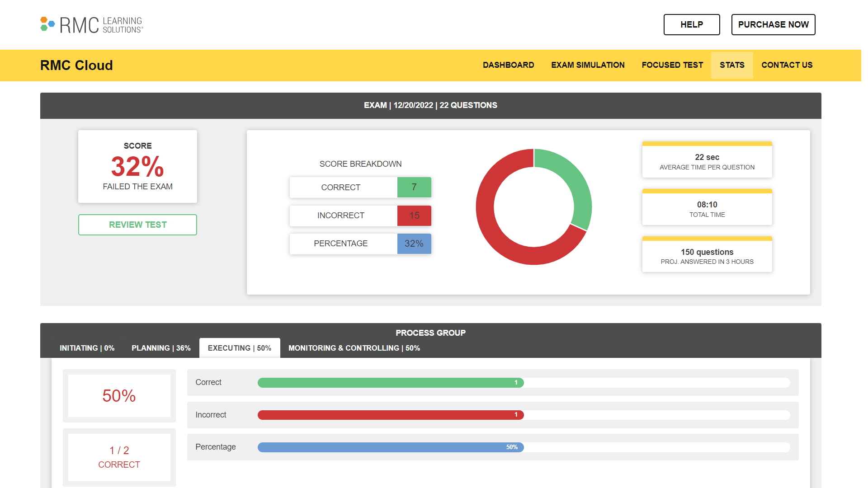
Task: Click the red Incorrect progress bar
Action: click(x=391, y=415)
